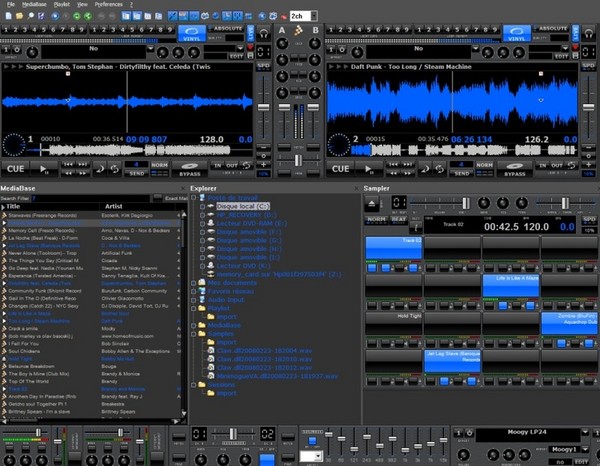Click deck 1 reverse arrow icon beside rewind

point(100,169)
